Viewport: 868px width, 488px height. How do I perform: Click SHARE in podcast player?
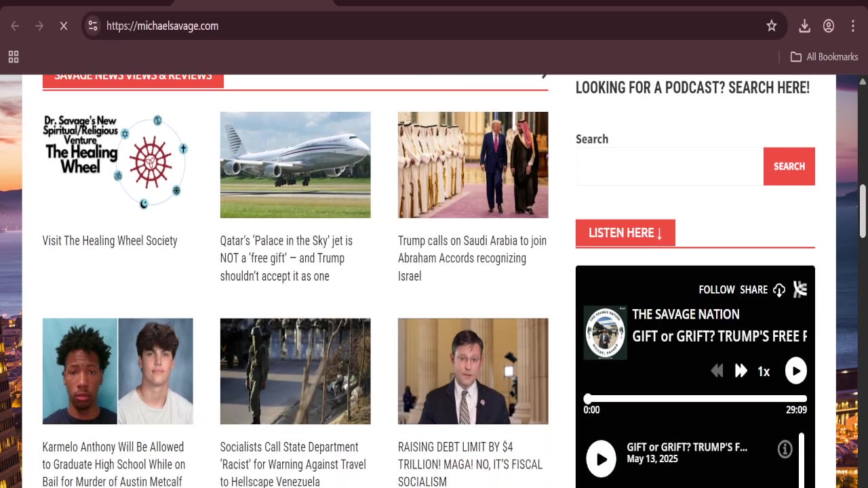753,289
